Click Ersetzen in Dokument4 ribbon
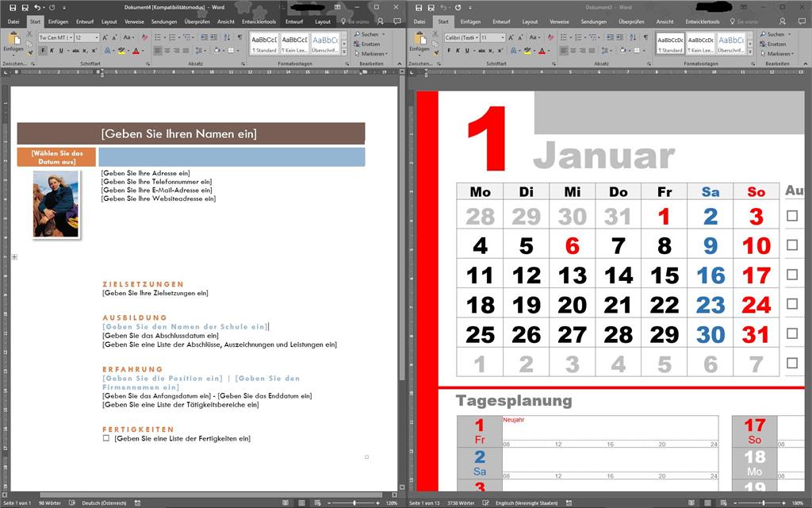This screenshot has width=812, height=508. [x=367, y=44]
